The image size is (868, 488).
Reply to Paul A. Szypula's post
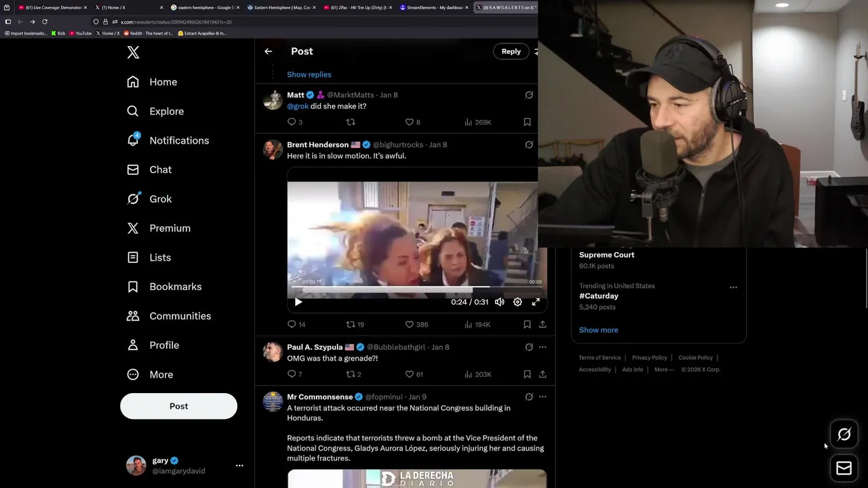pos(295,374)
